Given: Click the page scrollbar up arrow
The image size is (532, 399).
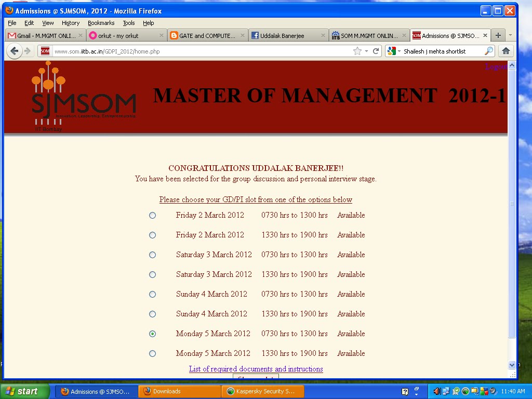Looking at the screenshot, I should coord(512,65).
